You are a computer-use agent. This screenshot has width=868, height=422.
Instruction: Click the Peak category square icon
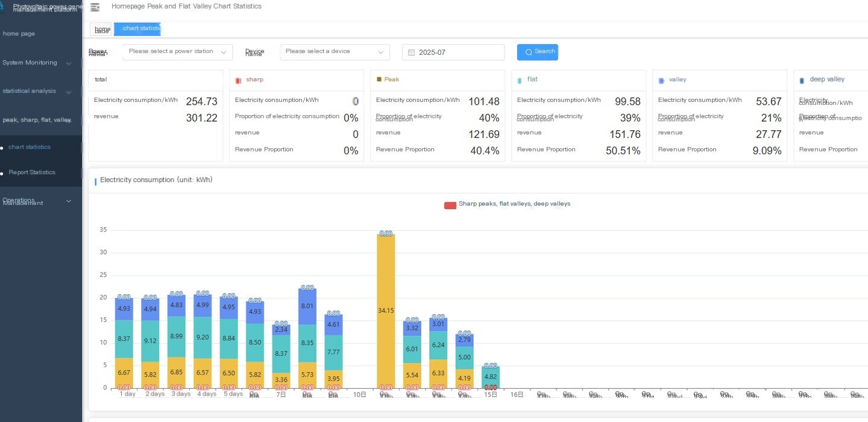point(379,79)
